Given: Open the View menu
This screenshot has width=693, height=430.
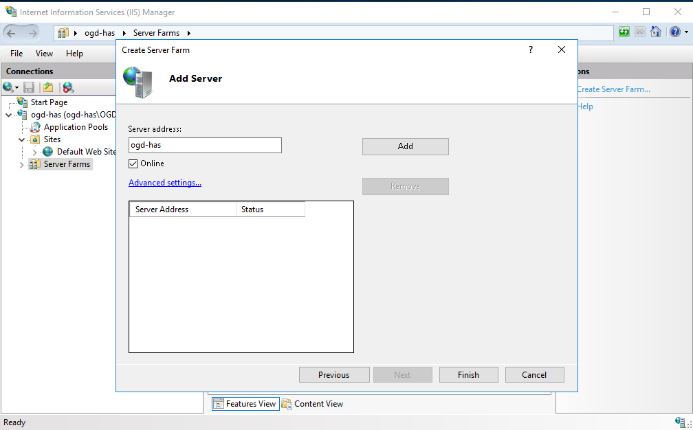Looking at the screenshot, I should coord(44,53).
